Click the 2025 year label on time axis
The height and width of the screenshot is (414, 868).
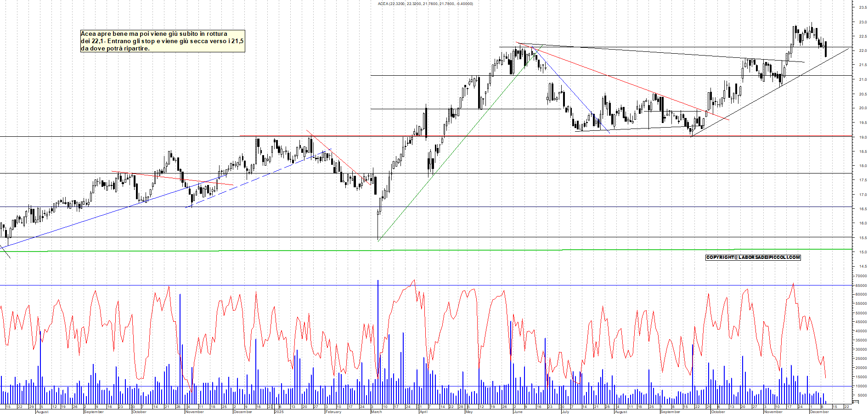click(279, 412)
